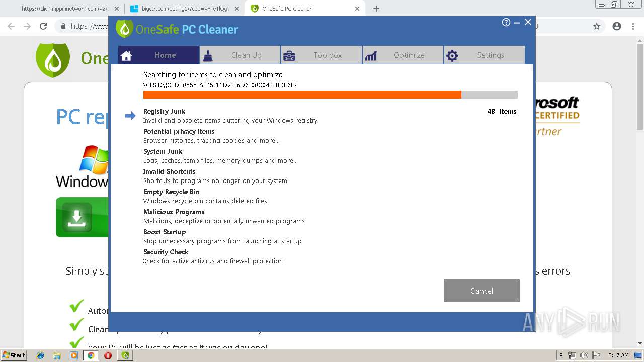Viewport: 644px width, 362px height.
Task: Switch to the click.mppmnetwork.com browser tab
Action: click(66, 9)
